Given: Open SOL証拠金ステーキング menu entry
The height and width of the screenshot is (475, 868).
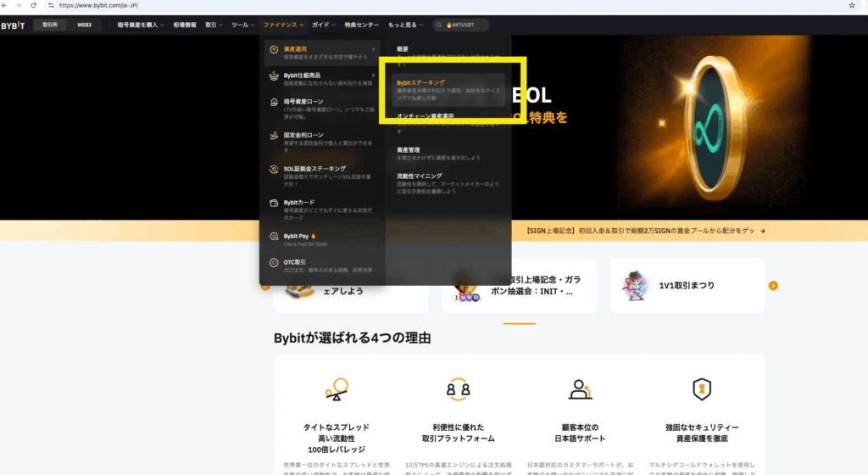Looking at the screenshot, I should tap(322, 176).
